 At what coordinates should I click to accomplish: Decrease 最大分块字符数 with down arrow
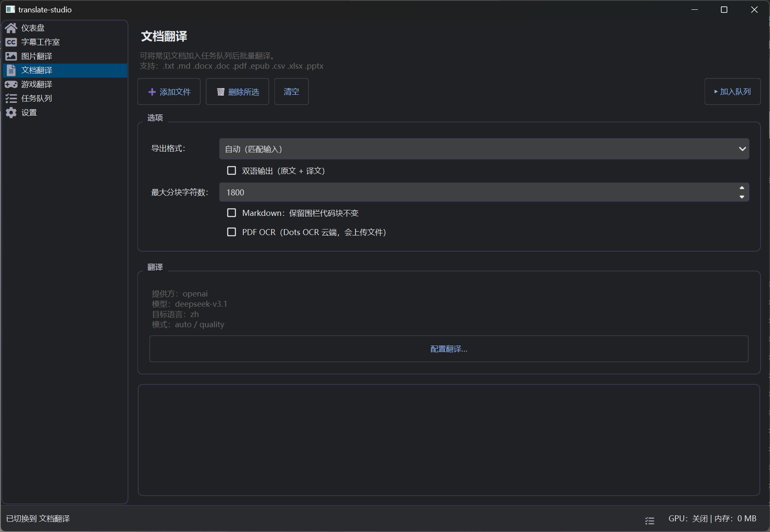click(742, 196)
